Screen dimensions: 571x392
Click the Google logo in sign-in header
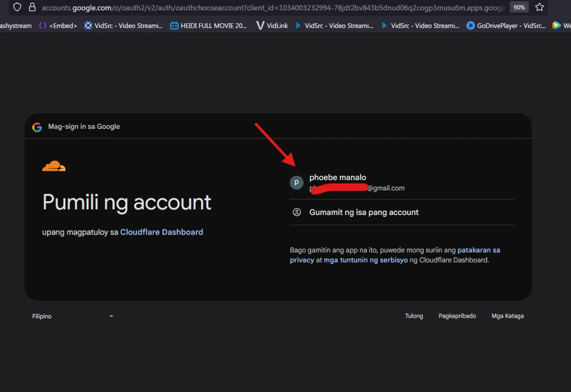pyautogui.click(x=37, y=127)
